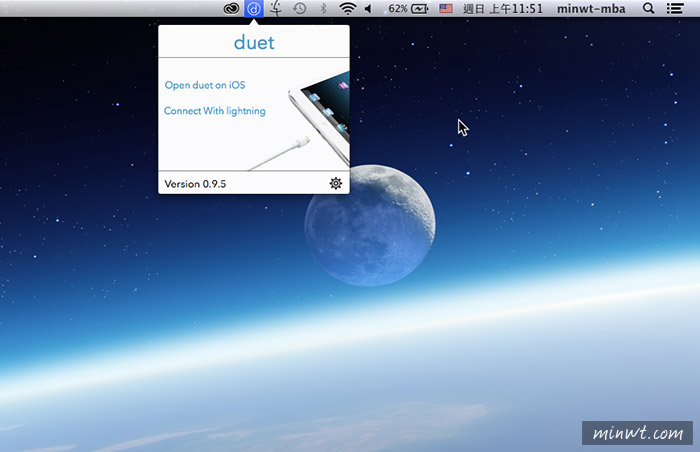The image size is (700, 452).
Task: Open Notification Center list icon
Action: click(675, 8)
